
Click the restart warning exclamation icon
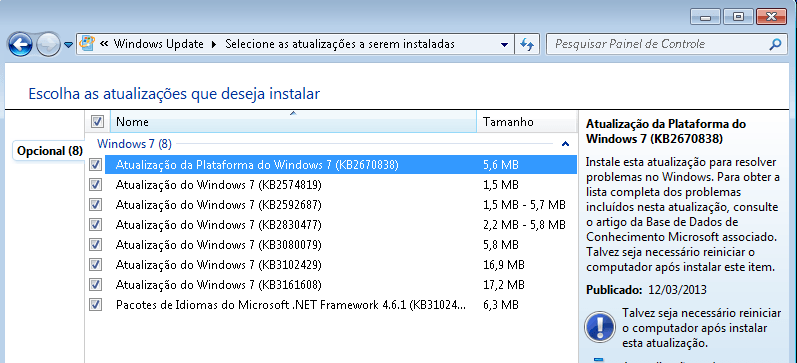601,326
